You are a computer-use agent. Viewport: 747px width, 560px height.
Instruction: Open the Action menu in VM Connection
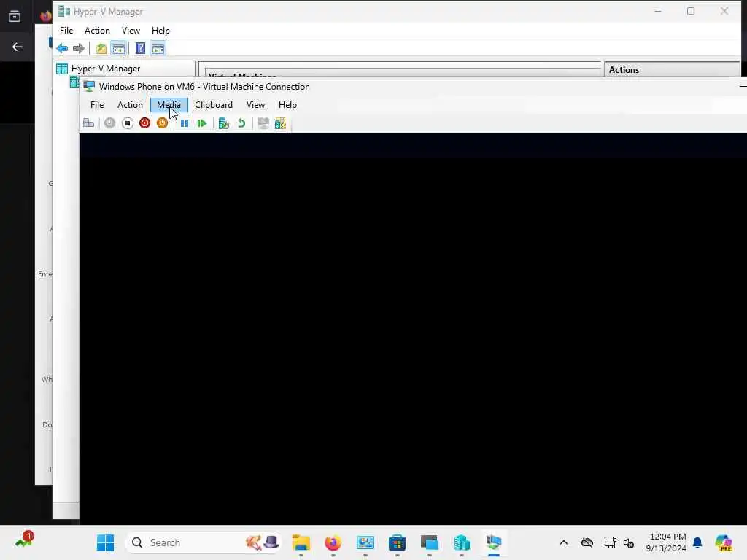point(130,105)
